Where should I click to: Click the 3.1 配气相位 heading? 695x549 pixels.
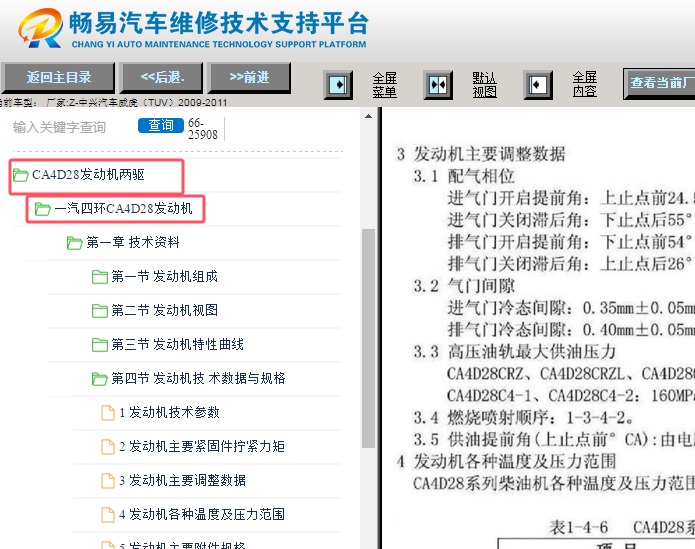pyautogui.click(x=464, y=176)
